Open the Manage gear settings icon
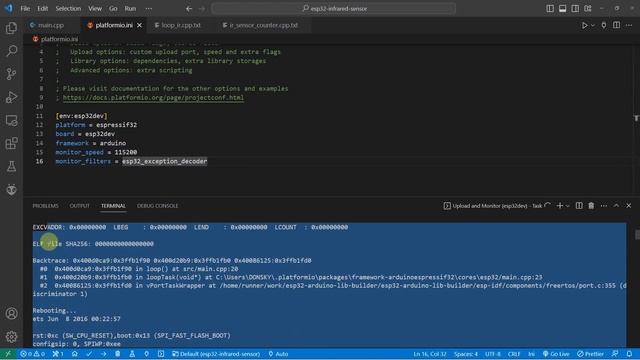The height and width of the screenshot is (360, 640). (11, 337)
